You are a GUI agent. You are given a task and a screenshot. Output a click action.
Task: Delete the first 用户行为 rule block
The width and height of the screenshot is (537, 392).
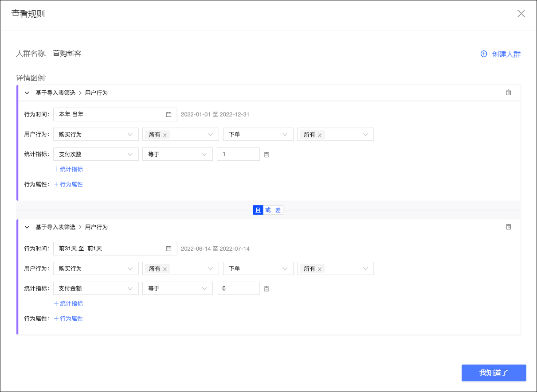click(509, 93)
